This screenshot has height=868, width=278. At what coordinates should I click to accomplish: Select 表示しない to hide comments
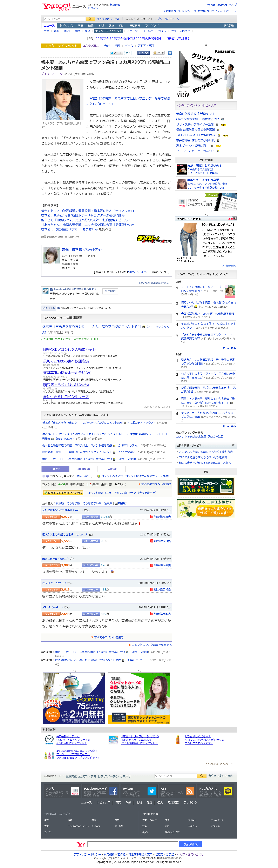point(84,476)
